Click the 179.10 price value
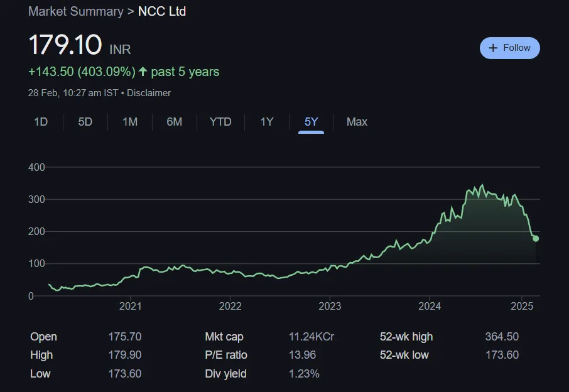569x392 pixels. (65, 45)
